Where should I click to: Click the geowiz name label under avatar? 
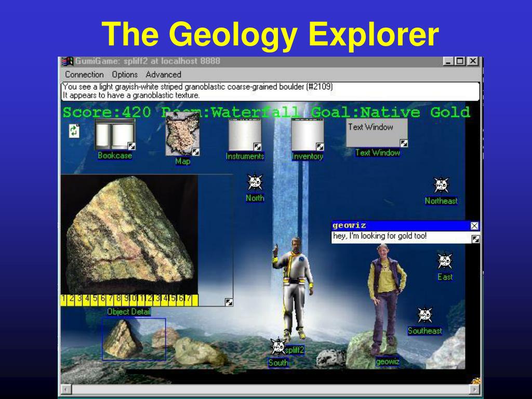388,362
